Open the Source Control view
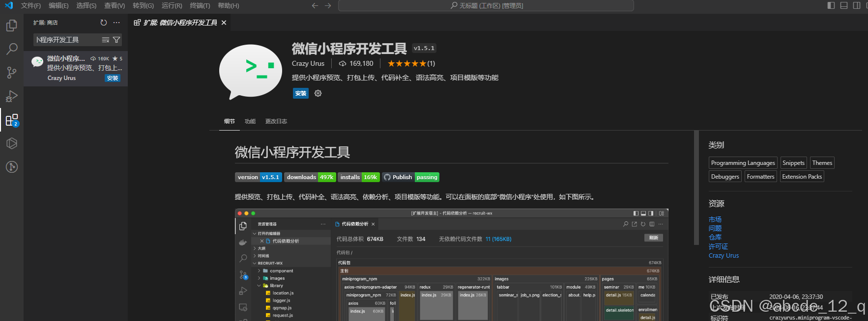The width and height of the screenshot is (868, 321). click(x=12, y=73)
